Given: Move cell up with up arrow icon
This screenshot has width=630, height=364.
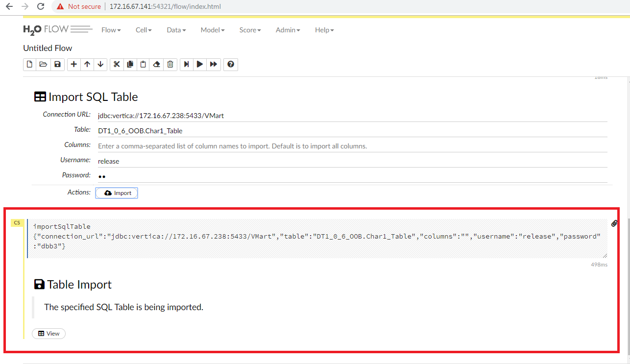Looking at the screenshot, I should 87,64.
